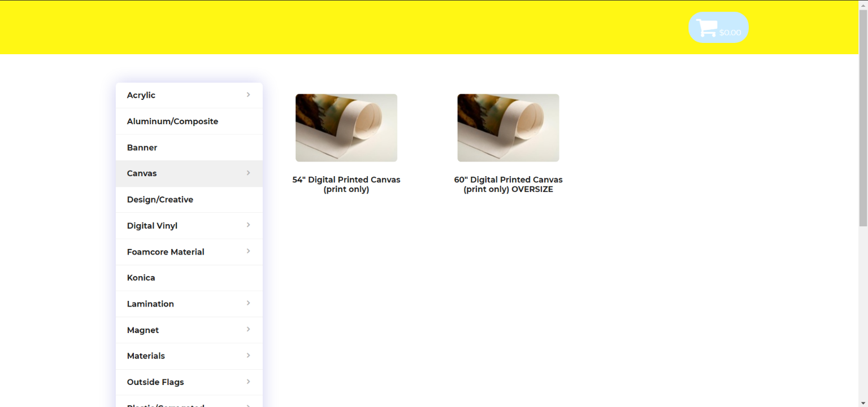Open the Banner category
This screenshot has width=868, height=407.
189,147
